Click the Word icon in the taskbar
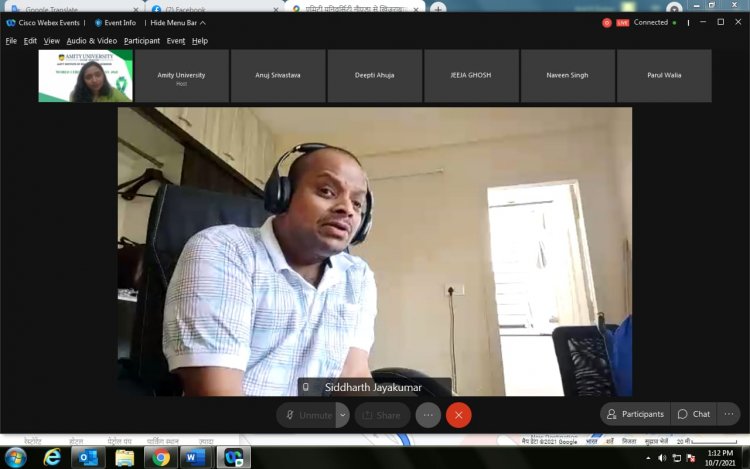This screenshot has width=750, height=469. point(195,457)
